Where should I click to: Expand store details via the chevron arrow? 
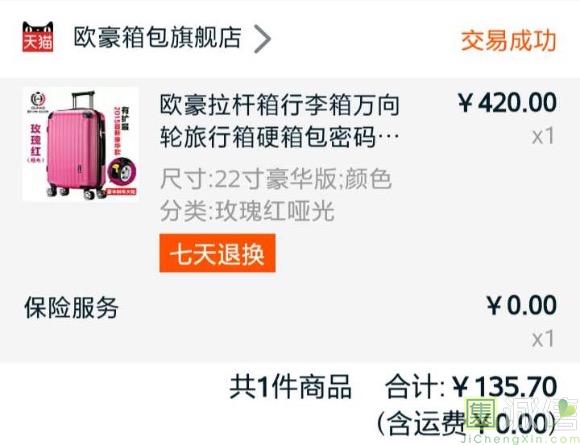click(262, 38)
